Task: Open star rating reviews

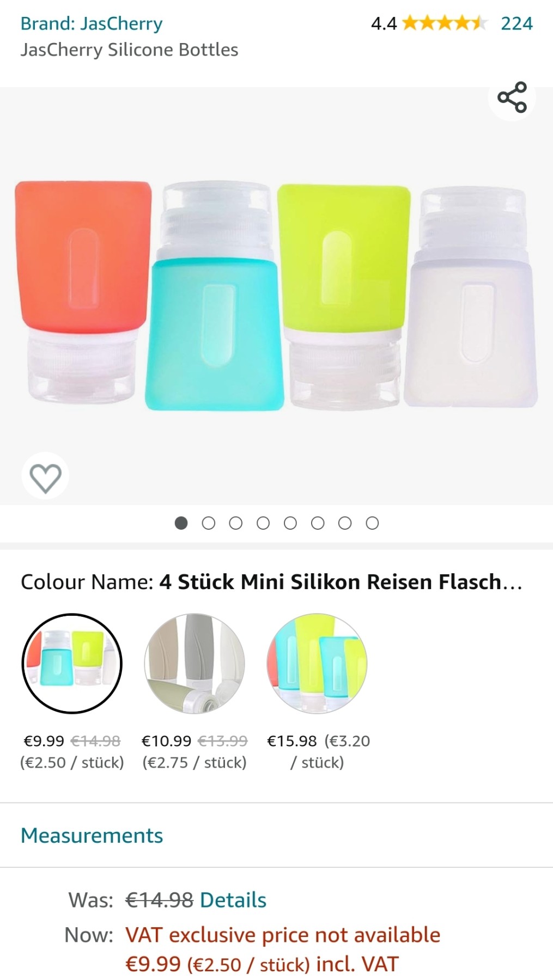Action: [x=445, y=23]
